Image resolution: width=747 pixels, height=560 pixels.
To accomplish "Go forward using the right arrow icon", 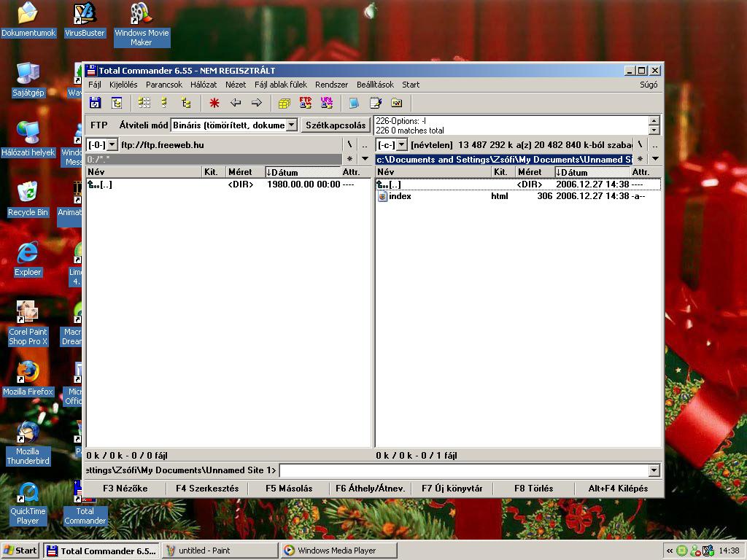I will tap(256, 103).
